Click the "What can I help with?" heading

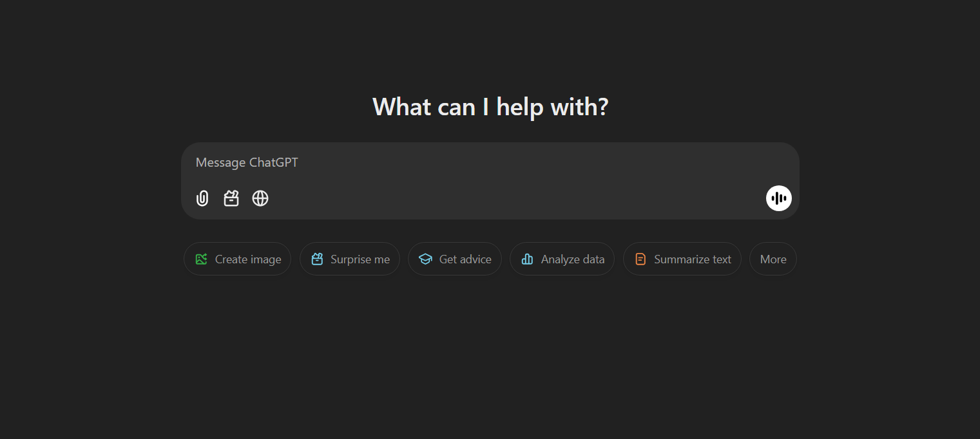tap(490, 107)
